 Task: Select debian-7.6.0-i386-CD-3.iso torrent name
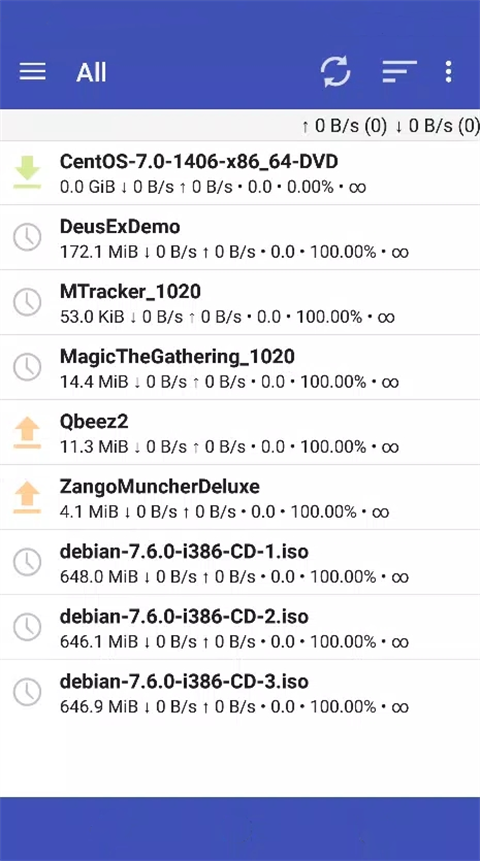184,681
